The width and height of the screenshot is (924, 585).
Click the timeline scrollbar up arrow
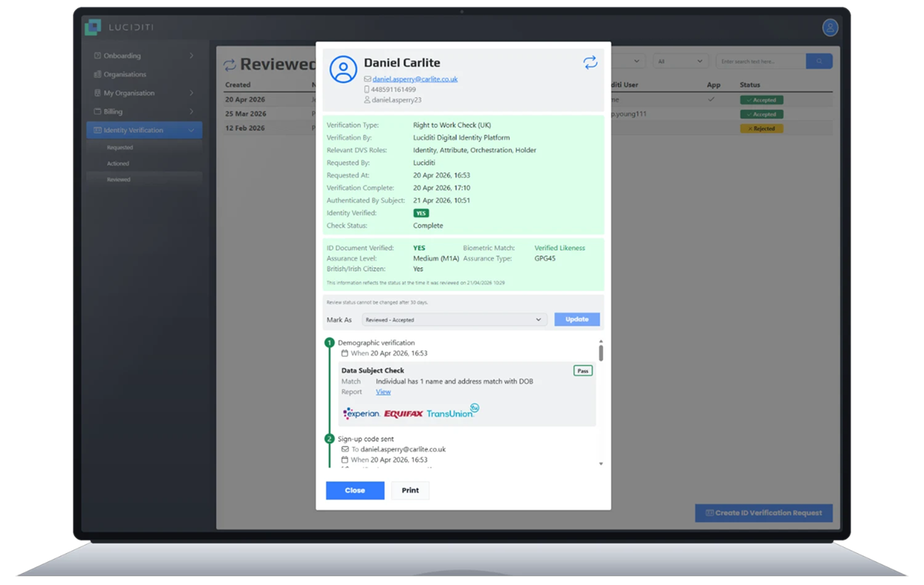click(x=601, y=342)
